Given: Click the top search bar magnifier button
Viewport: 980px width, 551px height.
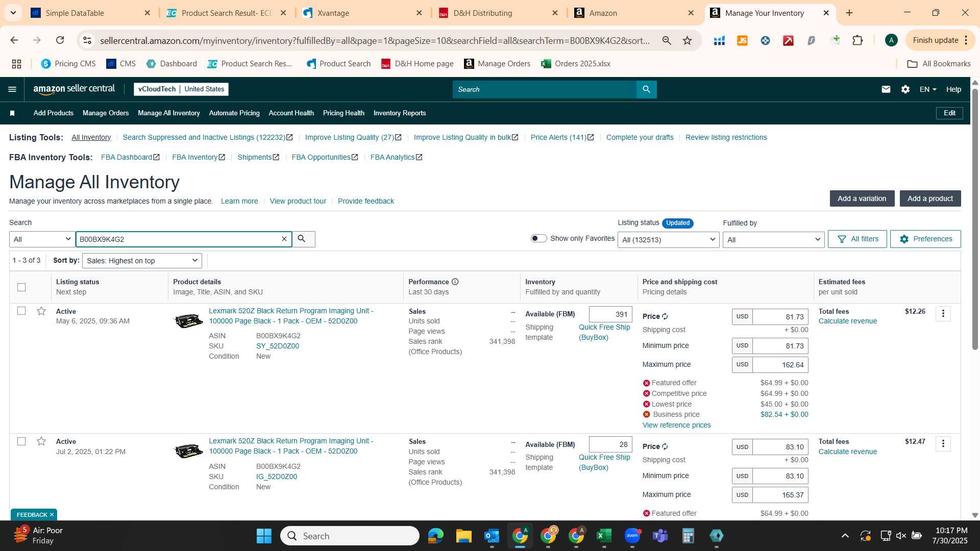Looking at the screenshot, I should pos(646,89).
